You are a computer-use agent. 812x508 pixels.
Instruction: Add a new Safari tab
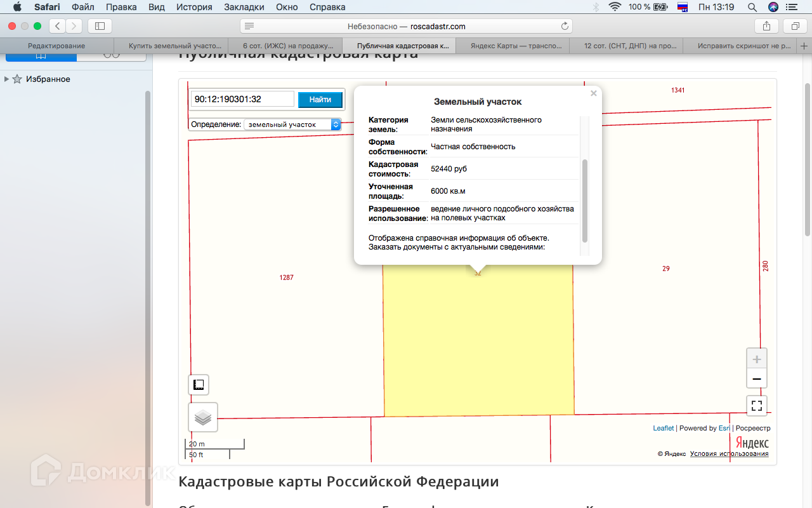[x=804, y=46]
